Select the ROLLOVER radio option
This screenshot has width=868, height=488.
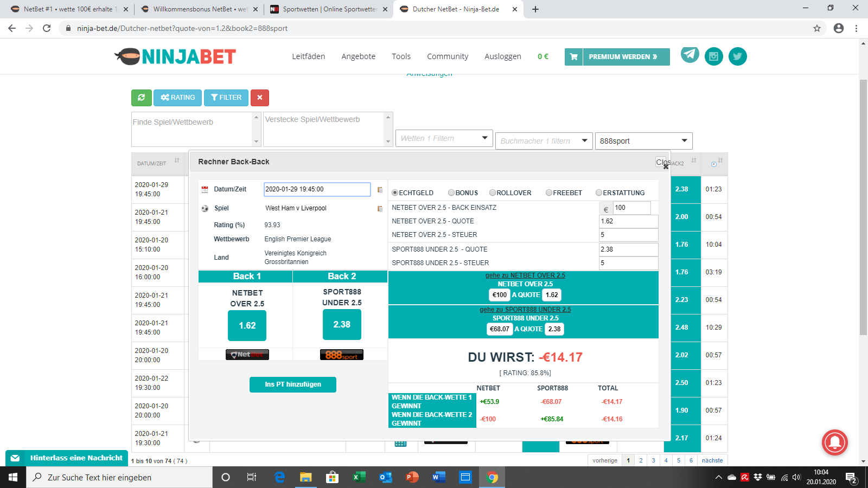tap(493, 192)
